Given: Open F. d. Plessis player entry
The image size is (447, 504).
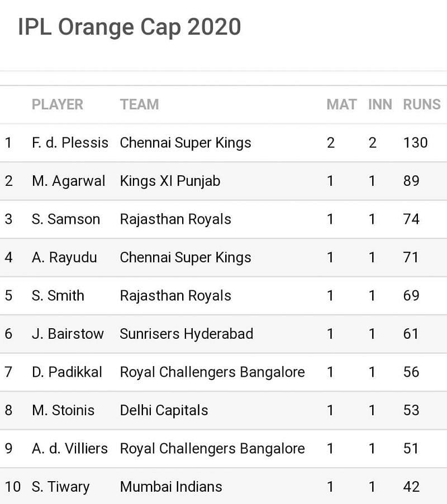Looking at the screenshot, I should click(x=70, y=143).
